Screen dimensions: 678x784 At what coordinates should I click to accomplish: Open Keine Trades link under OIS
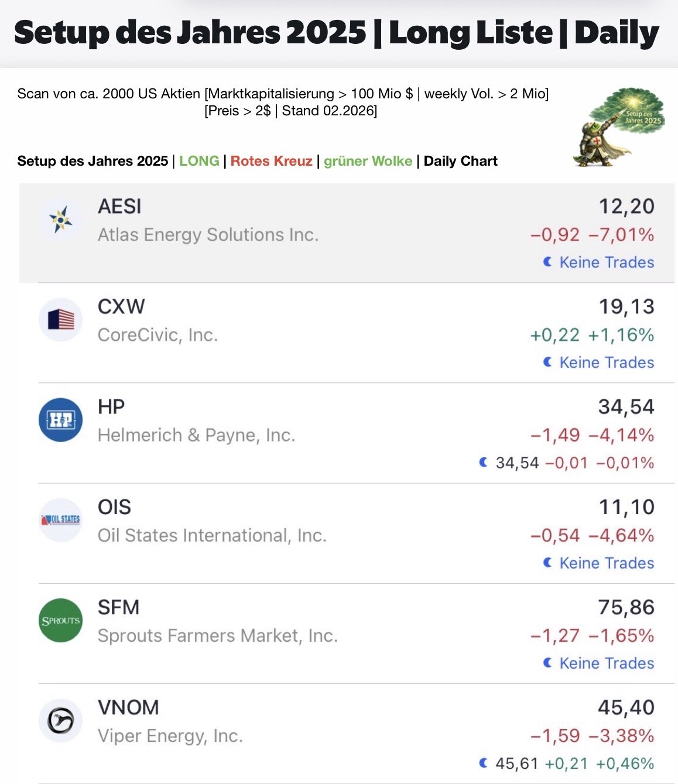click(x=607, y=563)
